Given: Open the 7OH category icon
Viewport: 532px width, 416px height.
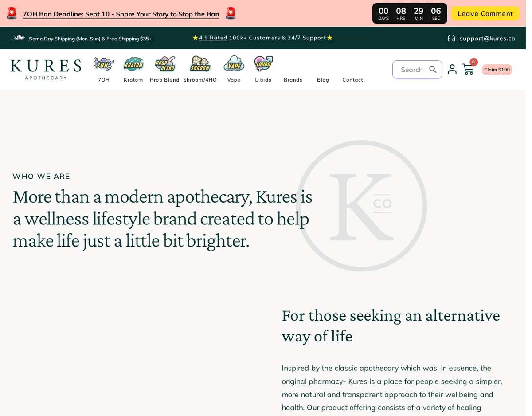Looking at the screenshot, I should pyautogui.click(x=104, y=64).
